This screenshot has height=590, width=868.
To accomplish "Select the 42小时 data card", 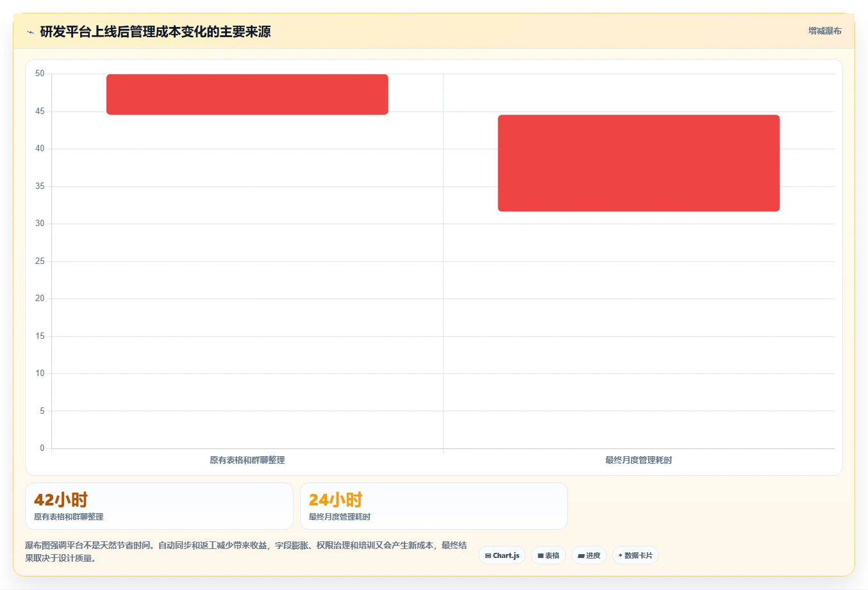I will point(159,506).
